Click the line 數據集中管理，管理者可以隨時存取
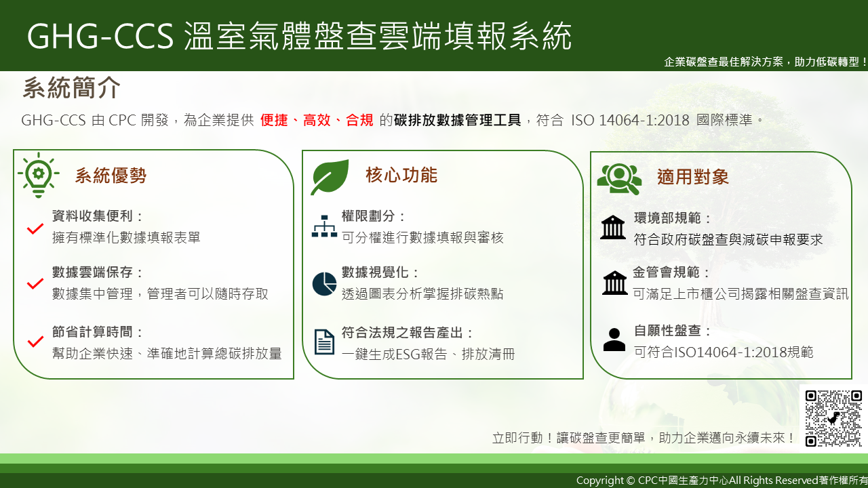Viewport: 868px width, 488px height. point(161,294)
